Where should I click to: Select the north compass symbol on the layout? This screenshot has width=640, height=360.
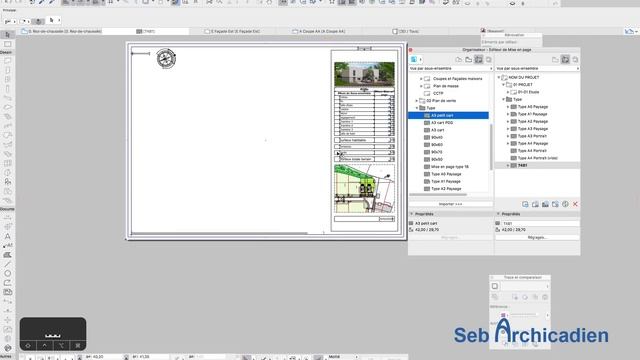(166, 59)
